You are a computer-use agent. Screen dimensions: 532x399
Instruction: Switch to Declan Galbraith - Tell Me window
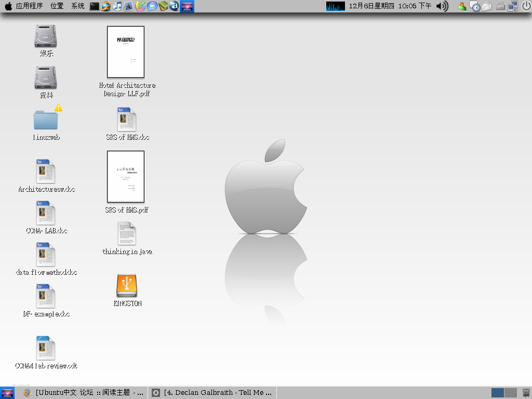tap(212, 393)
